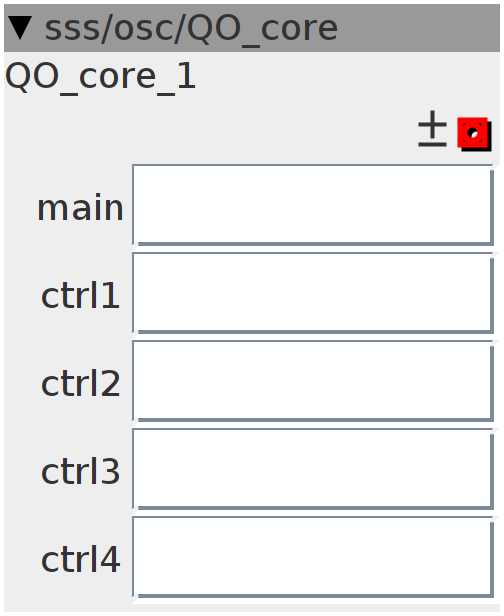
Task: Collapse the sss/osc/QO_core section triangle
Action: [20, 28]
